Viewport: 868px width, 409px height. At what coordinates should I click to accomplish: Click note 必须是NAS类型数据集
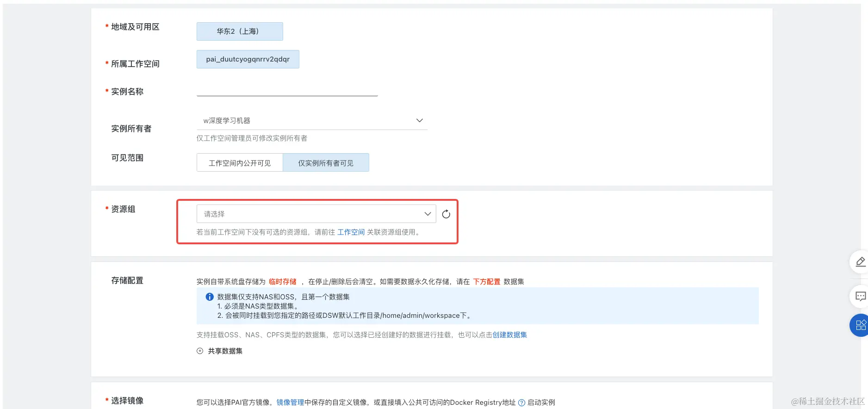pyautogui.click(x=258, y=306)
